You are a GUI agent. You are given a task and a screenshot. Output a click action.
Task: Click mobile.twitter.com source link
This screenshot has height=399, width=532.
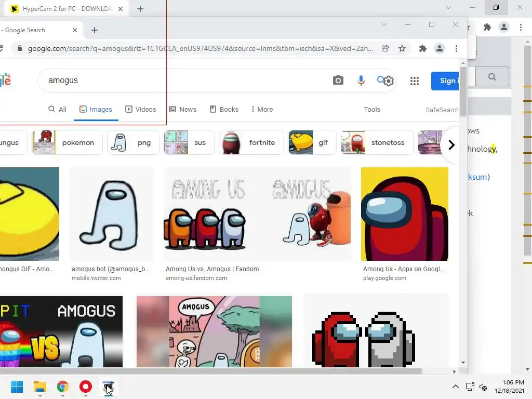[x=96, y=278]
